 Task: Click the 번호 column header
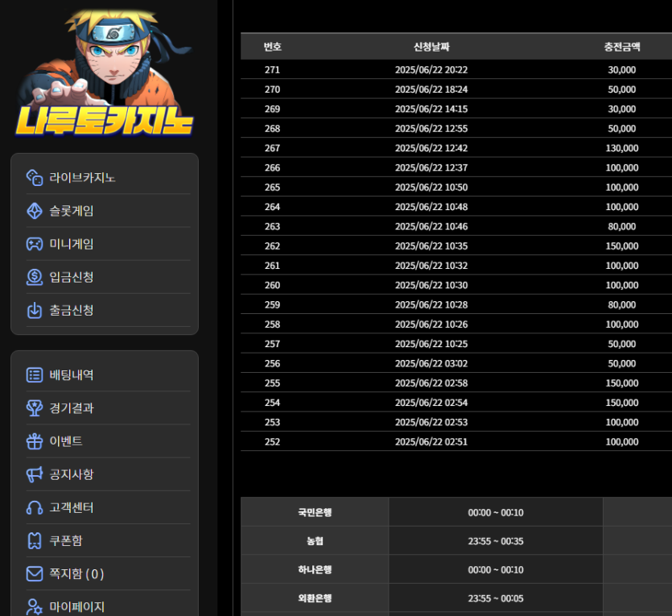(x=273, y=47)
